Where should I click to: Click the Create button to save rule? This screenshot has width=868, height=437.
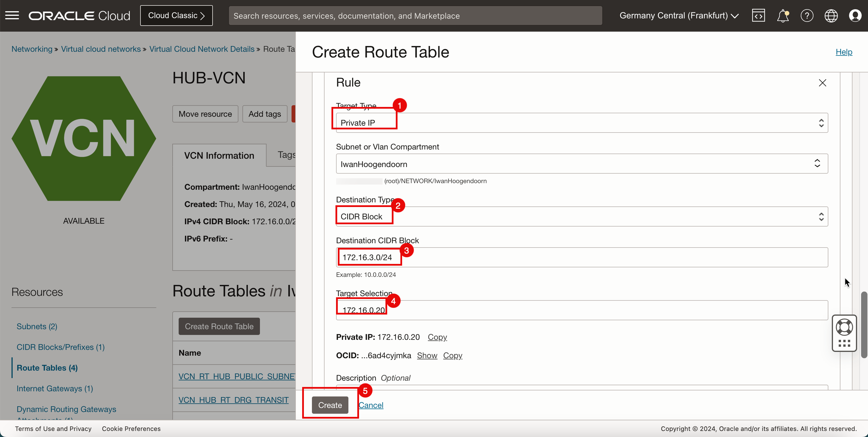click(x=330, y=406)
